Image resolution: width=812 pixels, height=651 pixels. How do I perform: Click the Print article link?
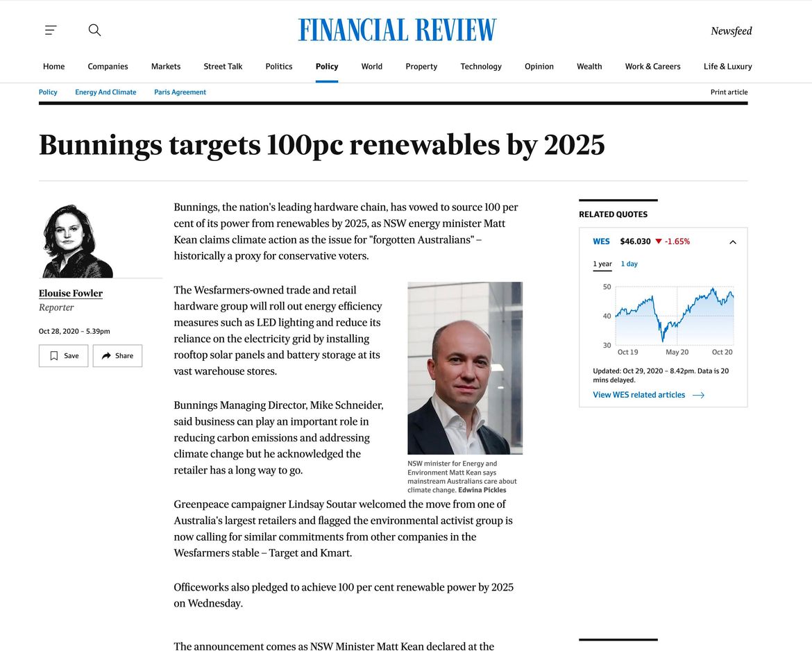[x=729, y=92]
